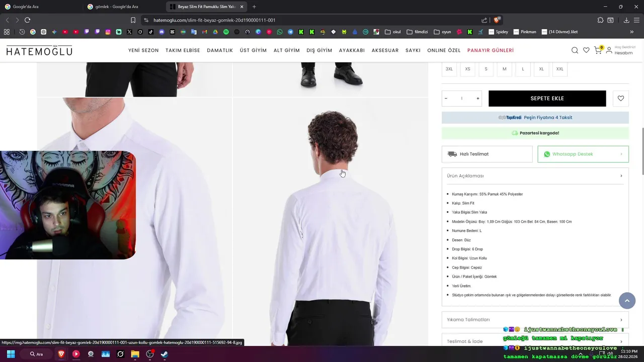Expand the Teslimat & İade section
644x362 pixels.
535,341
